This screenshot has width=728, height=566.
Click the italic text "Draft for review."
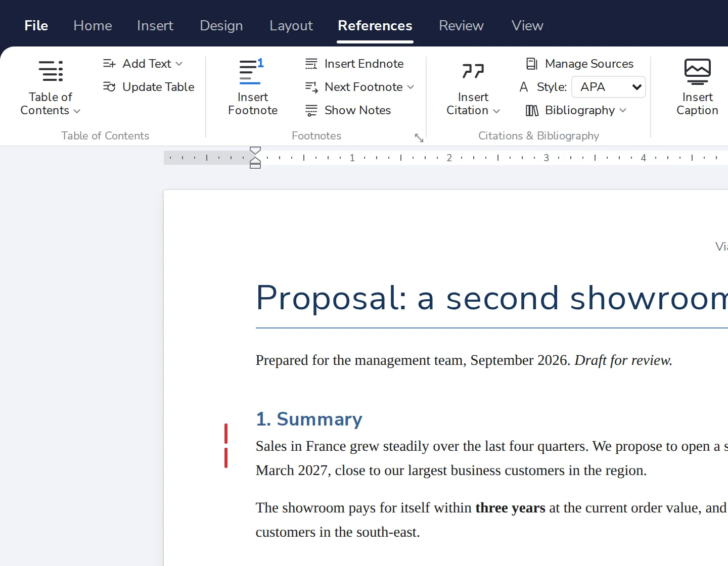click(623, 360)
